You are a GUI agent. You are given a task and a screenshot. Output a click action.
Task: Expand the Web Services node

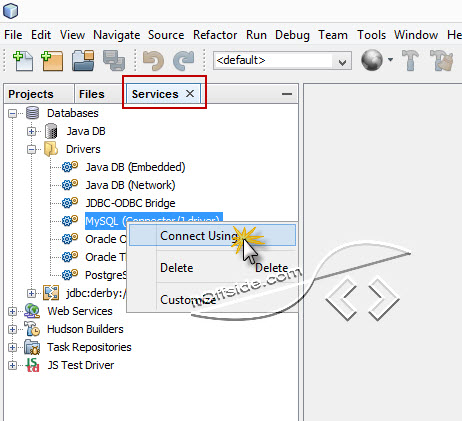pos(12,311)
